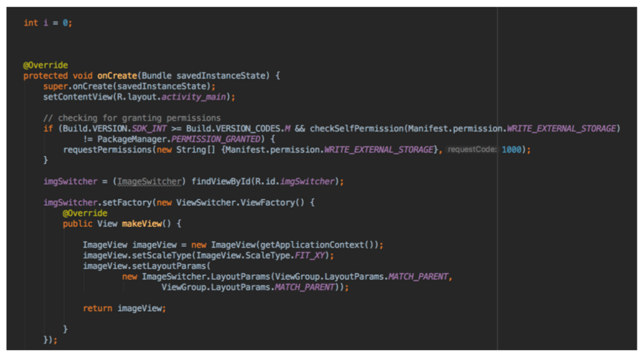Screen dimensions: 644x357
Task: Click the requestCode parameter hint
Action: coord(472,150)
